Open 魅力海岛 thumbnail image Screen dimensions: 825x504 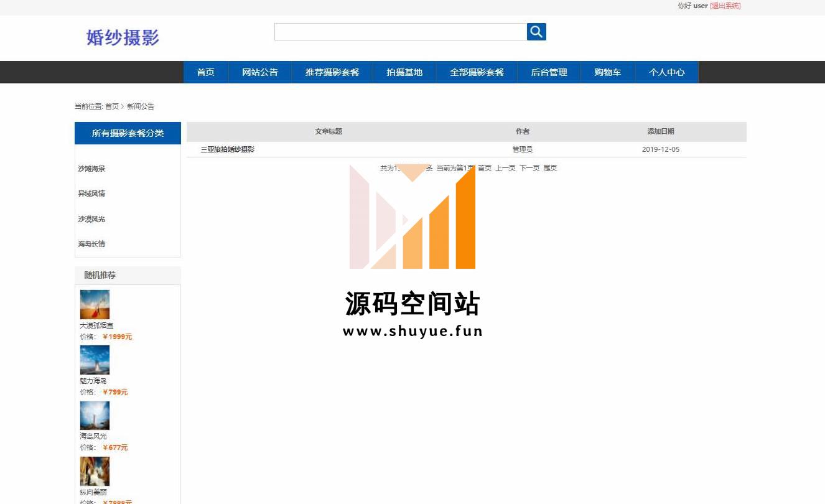[x=95, y=360]
